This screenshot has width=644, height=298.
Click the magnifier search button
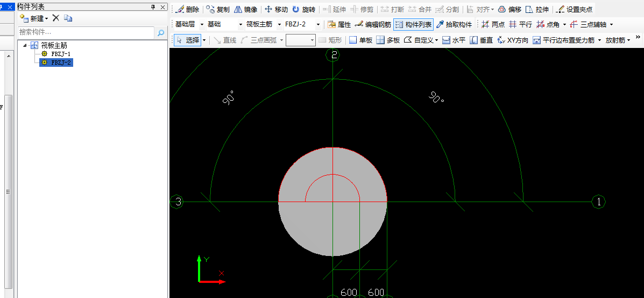click(160, 32)
